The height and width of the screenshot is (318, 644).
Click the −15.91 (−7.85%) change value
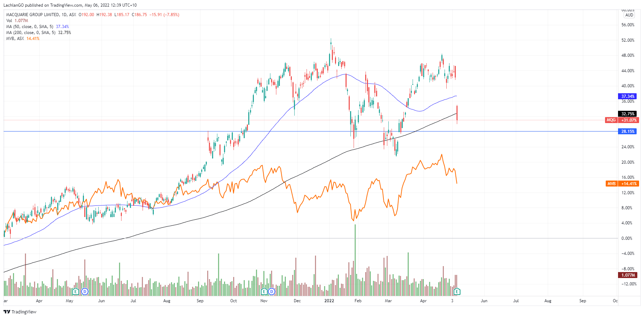pos(164,15)
